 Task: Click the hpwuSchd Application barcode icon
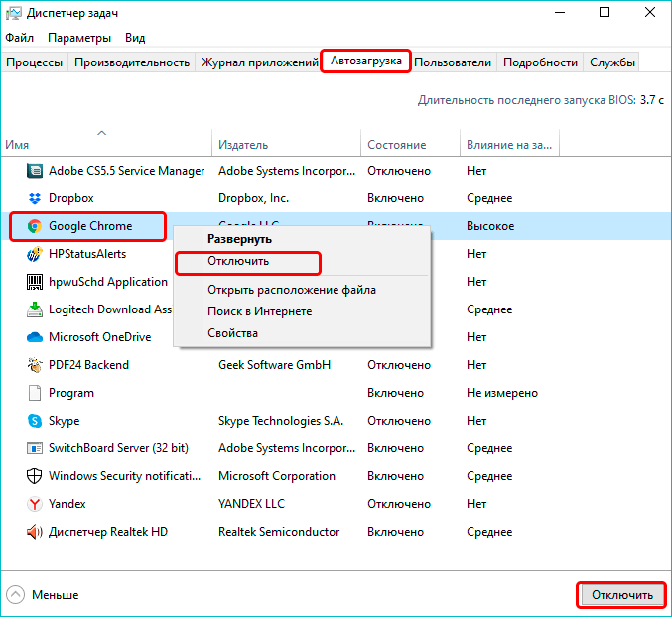pos(35,282)
